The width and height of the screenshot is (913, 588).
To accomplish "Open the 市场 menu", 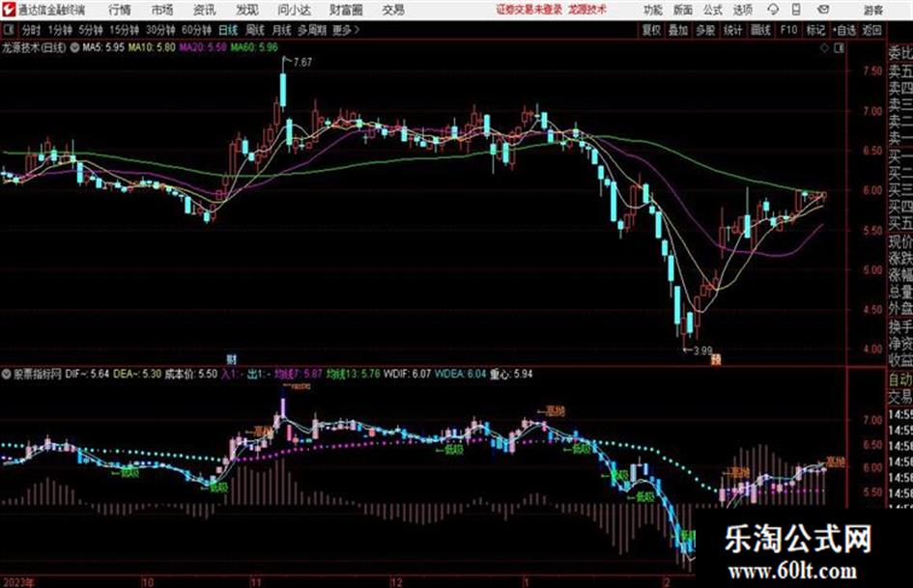I will coord(162,10).
